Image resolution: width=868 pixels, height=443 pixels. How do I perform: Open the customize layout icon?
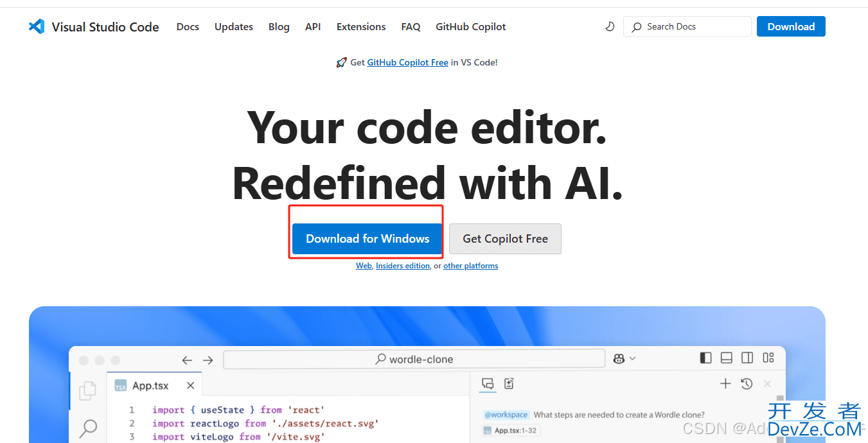768,358
